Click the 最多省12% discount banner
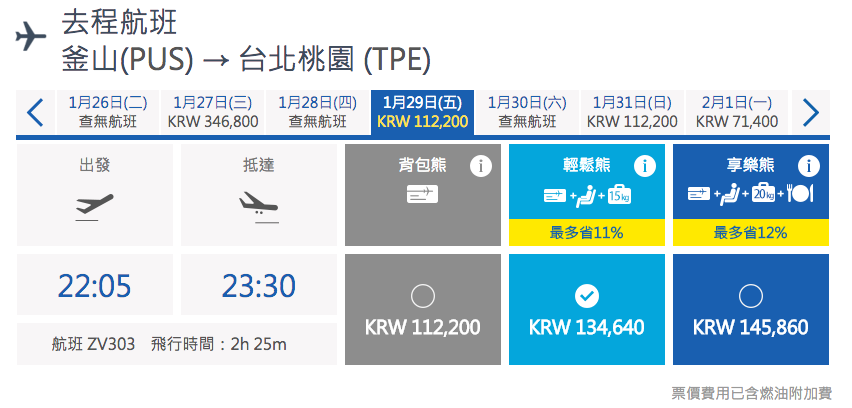The width and height of the screenshot is (852, 408). click(x=751, y=233)
